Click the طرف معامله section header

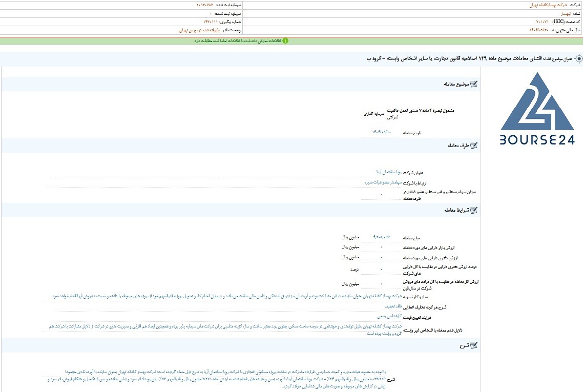[x=458, y=146]
